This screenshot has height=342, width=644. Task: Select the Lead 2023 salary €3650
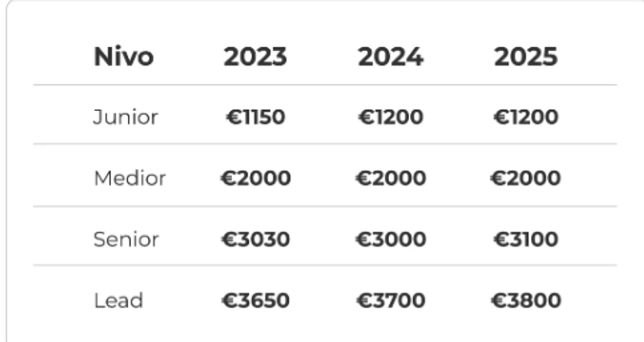(255, 300)
